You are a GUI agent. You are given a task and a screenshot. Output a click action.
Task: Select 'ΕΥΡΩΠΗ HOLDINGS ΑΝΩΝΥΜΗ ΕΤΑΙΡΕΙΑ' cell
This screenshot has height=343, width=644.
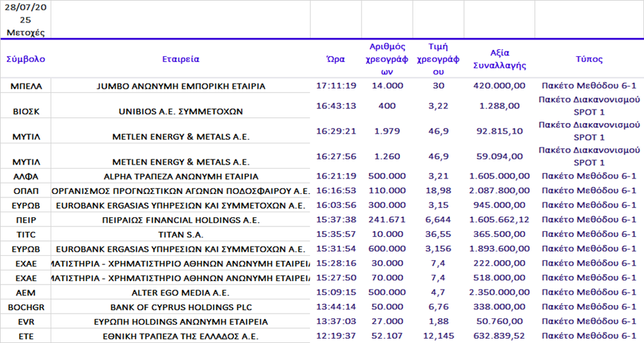pyautogui.click(x=181, y=322)
